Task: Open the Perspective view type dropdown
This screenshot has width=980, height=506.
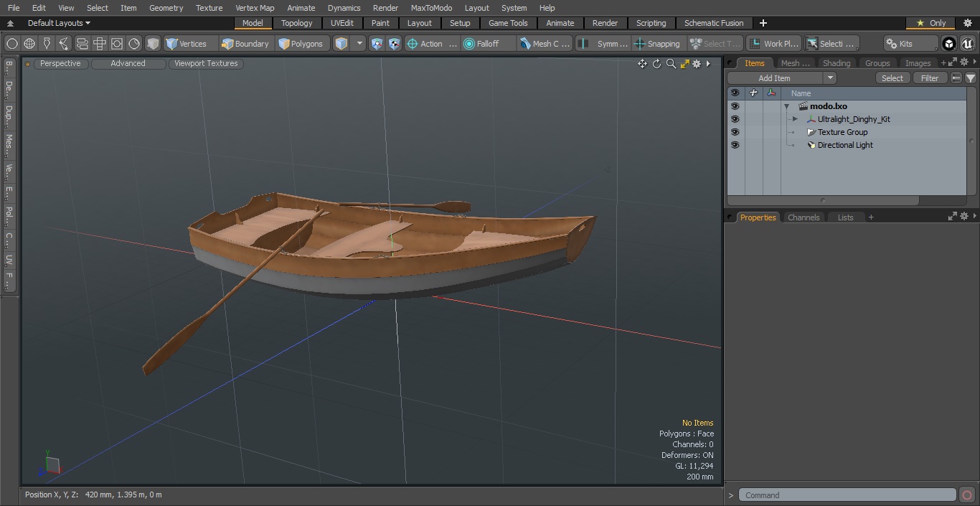Action: pyautogui.click(x=60, y=63)
